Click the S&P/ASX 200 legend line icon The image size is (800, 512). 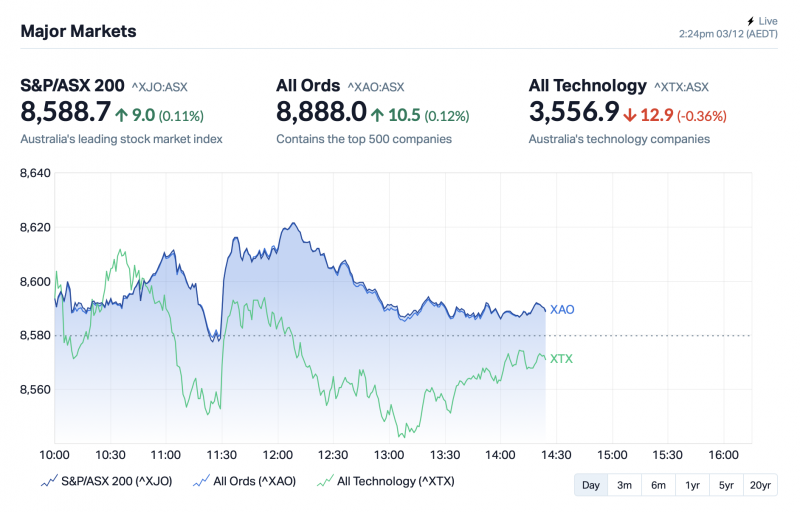(47, 481)
